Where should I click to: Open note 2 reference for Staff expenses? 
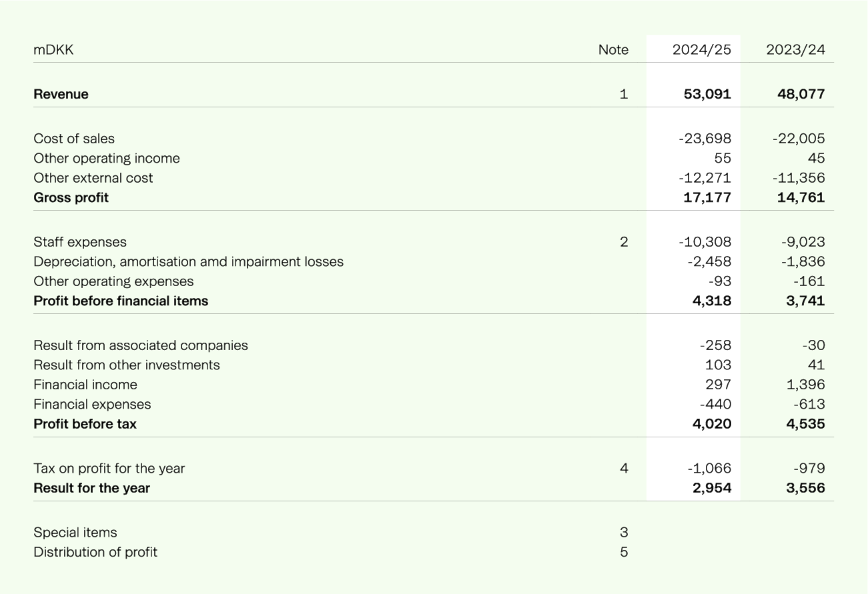coord(623,242)
